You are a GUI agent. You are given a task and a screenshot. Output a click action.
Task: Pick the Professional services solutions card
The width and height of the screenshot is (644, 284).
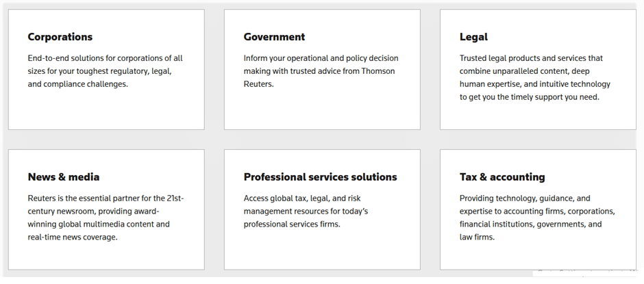coord(322,209)
